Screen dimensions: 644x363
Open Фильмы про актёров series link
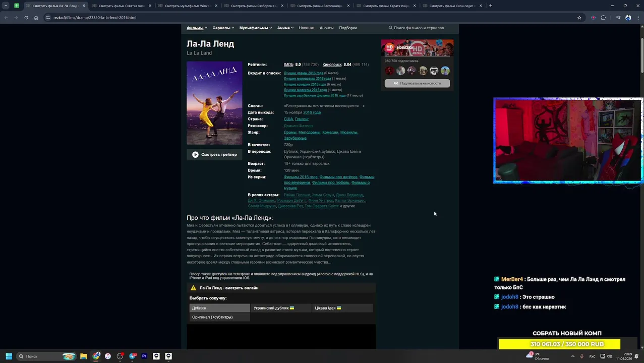coord(338,177)
